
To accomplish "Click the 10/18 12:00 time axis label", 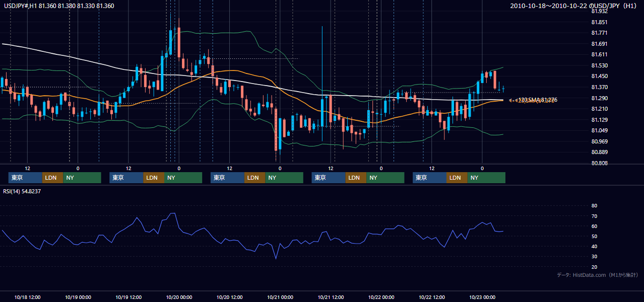I will click(27, 297).
